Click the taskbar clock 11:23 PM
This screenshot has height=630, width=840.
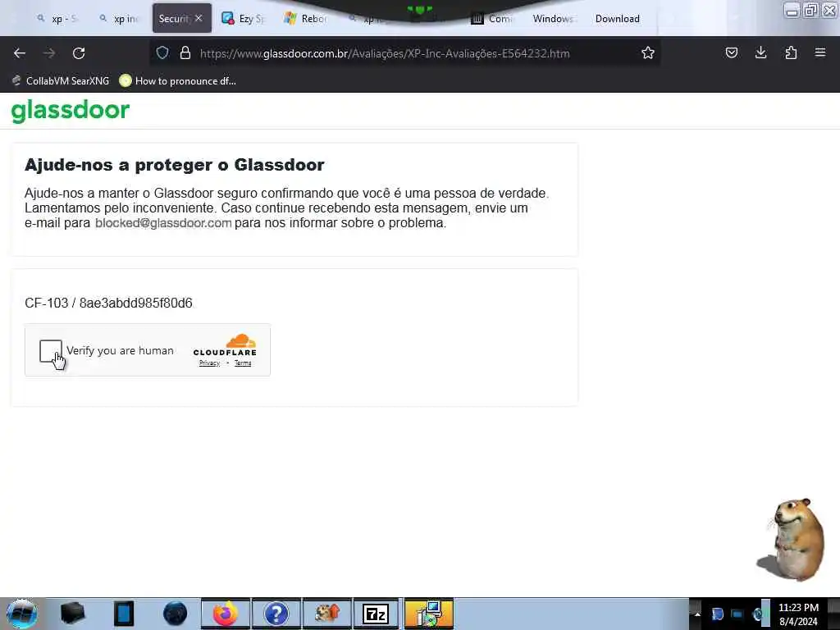coord(798,614)
